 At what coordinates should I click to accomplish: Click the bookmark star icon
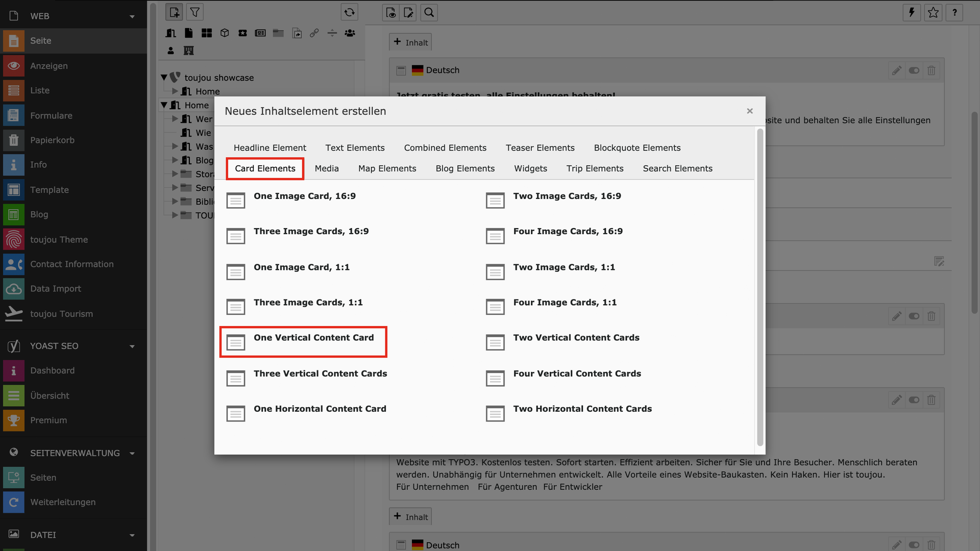point(933,12)
